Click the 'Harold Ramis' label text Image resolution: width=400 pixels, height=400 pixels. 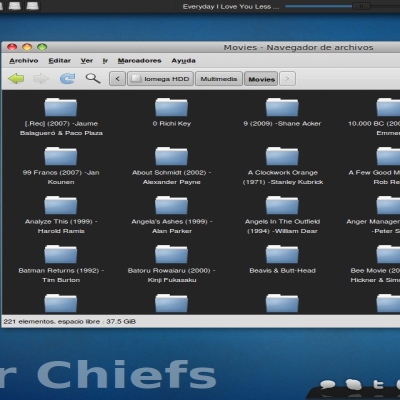[x=61, y=231]
